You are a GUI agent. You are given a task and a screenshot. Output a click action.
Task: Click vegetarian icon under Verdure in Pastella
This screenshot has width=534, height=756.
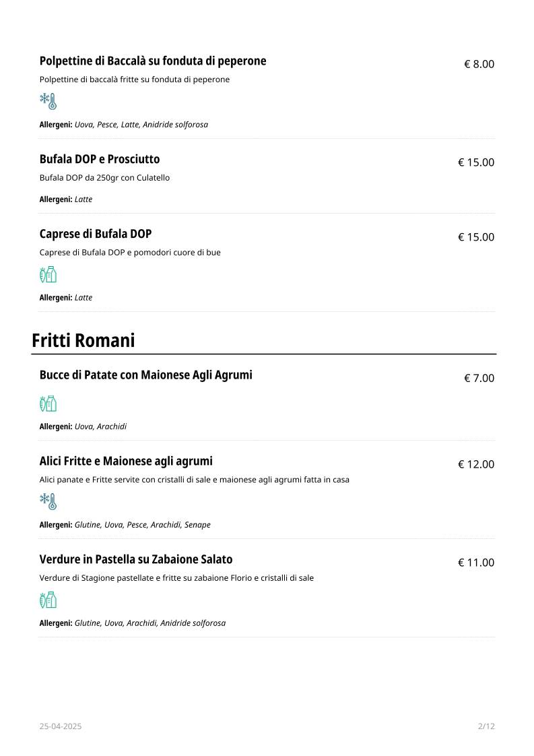click(x=48, y=600)
